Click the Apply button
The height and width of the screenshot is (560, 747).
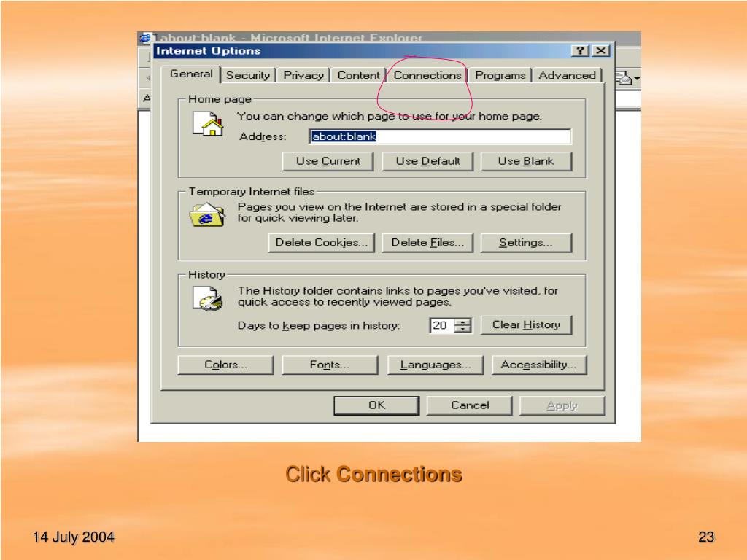click(562, 405)
